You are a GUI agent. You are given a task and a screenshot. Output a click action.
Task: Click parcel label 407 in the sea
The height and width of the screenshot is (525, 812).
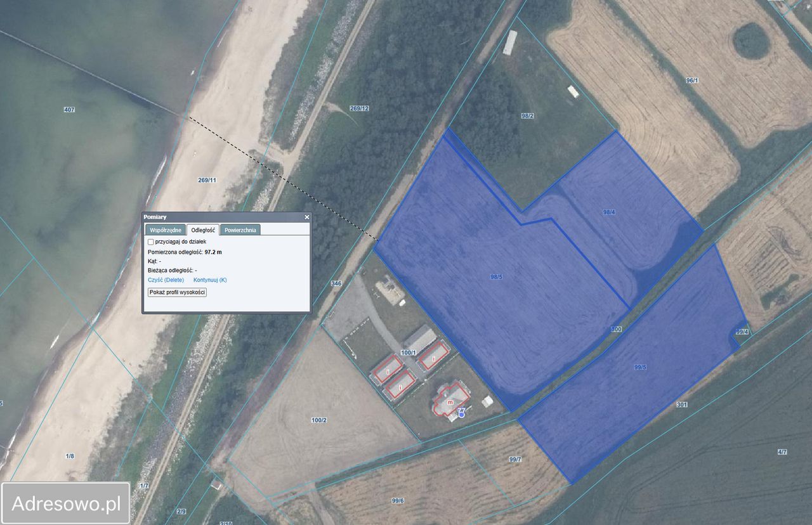[x=69, y=110]
